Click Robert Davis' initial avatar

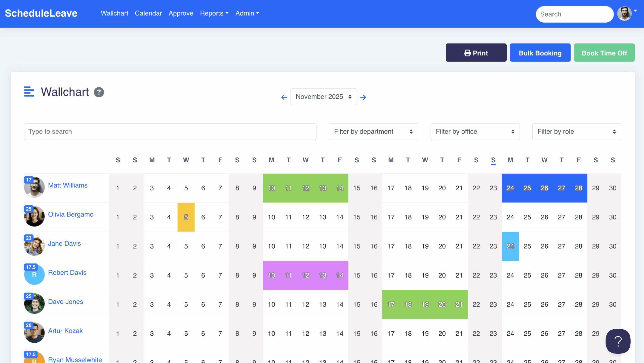(x=34, y=275)
